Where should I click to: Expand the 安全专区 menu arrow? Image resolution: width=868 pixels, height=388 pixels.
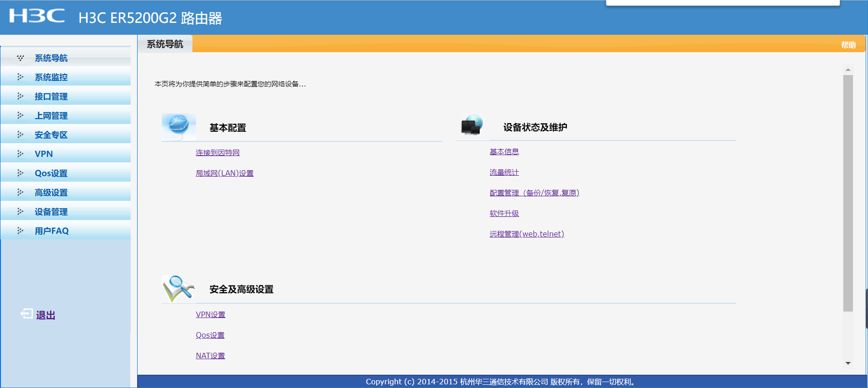tap(20, 135)
